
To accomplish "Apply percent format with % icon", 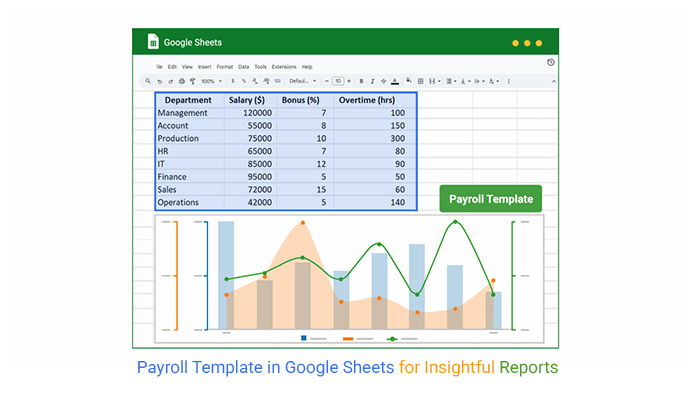I will point(244,81).
